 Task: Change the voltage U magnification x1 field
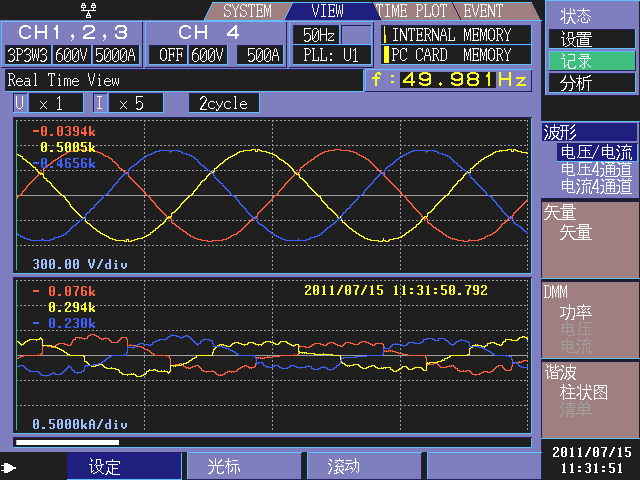56,103
